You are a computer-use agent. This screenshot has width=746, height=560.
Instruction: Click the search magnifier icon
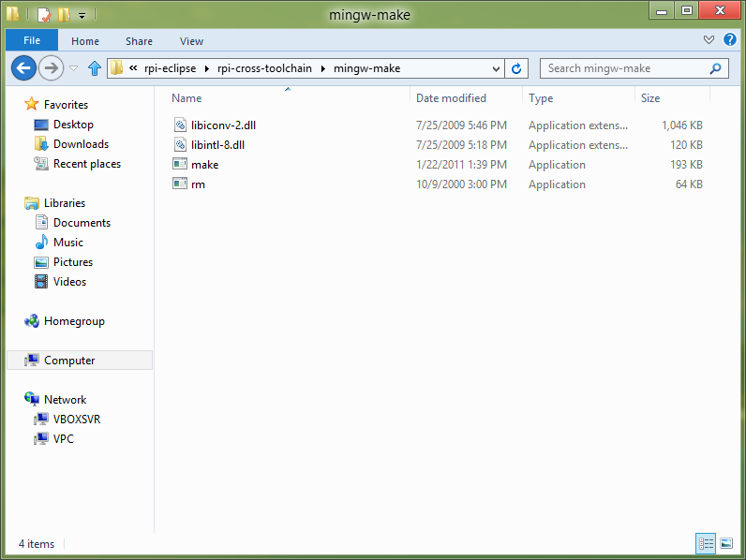pos(715,68)
